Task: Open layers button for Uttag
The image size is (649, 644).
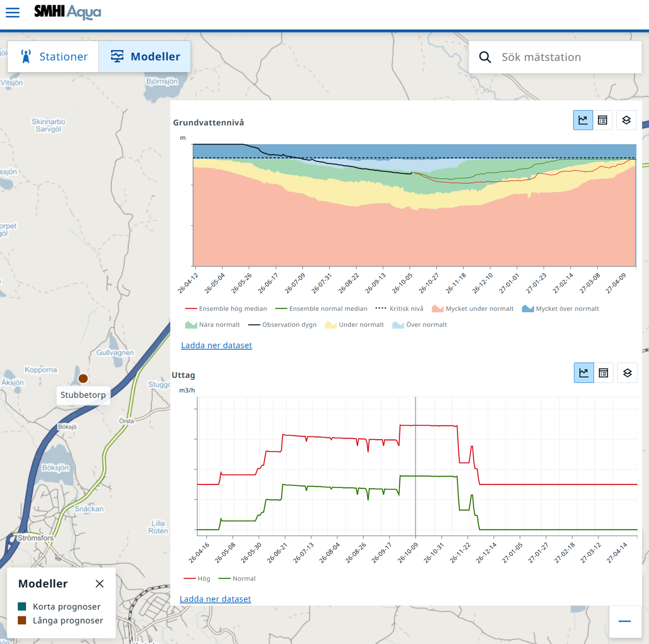Action: (x=627, y=373)
